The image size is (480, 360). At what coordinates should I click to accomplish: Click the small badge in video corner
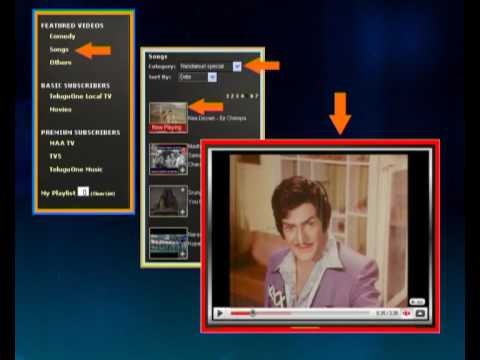point(417,302)
